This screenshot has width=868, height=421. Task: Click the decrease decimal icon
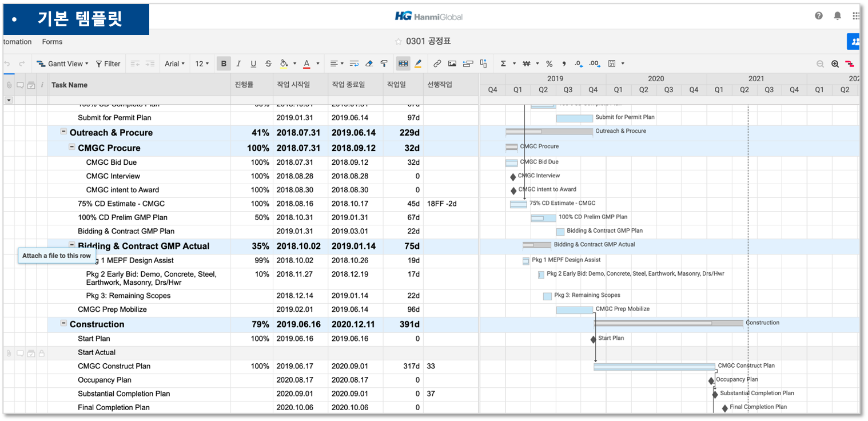(578, 63)
